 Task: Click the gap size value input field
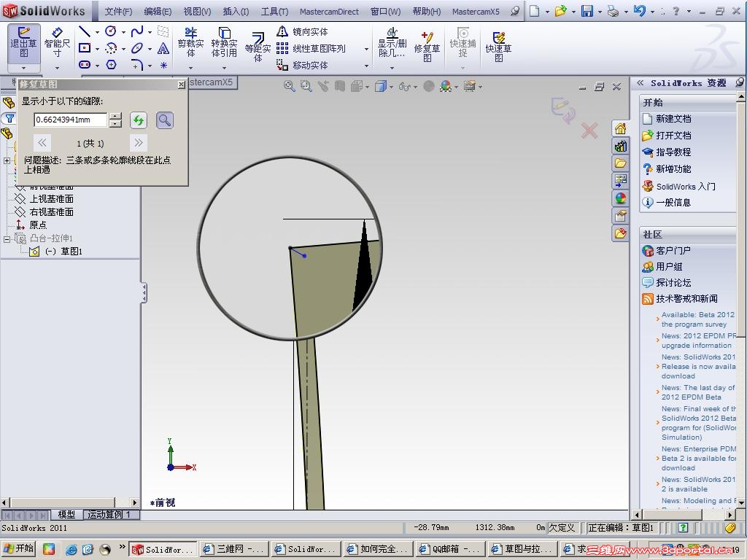pyautogui.click(x=70, y=120)
